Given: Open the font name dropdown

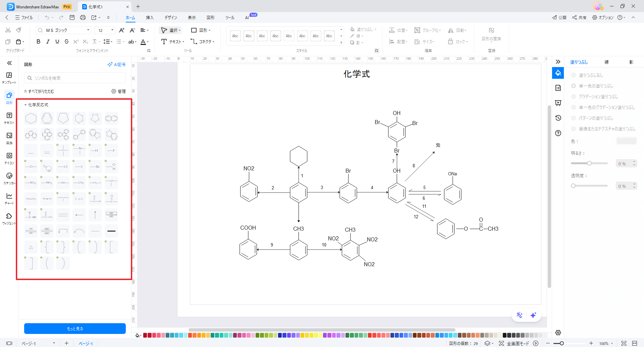Looking at the screenshot, I should click(x=88, y=30).
